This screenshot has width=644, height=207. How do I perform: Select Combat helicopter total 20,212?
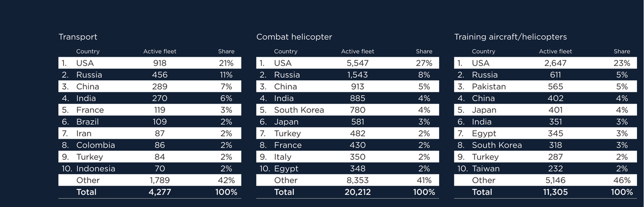[358, 192]
